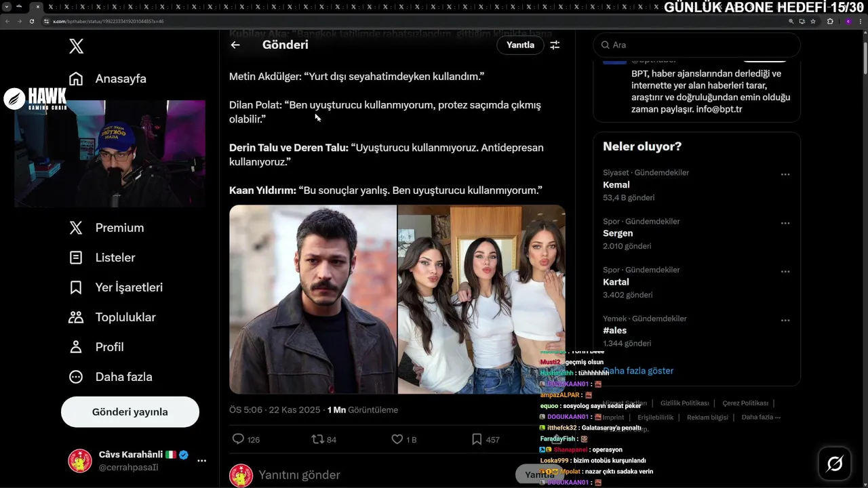Click the X logo in sidebar
The height and width of the screenshot is (488, 868).
point(77,46)
